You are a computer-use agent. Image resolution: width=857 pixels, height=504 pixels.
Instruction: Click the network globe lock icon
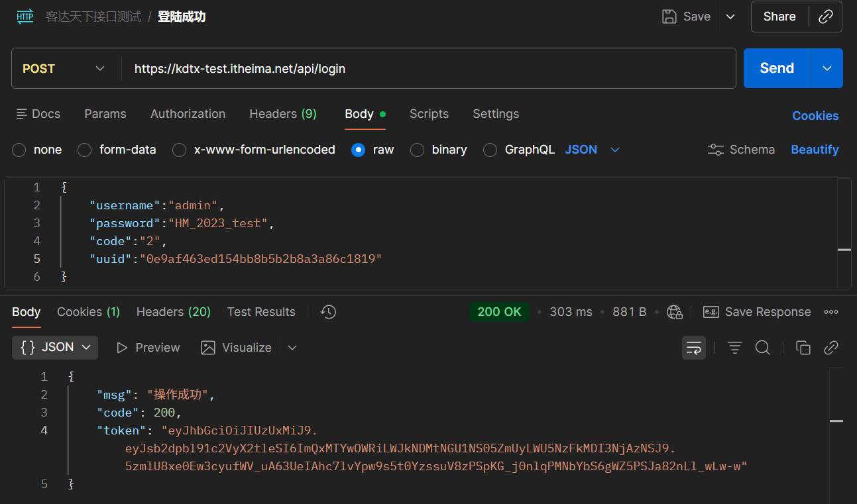coord(675,312)
